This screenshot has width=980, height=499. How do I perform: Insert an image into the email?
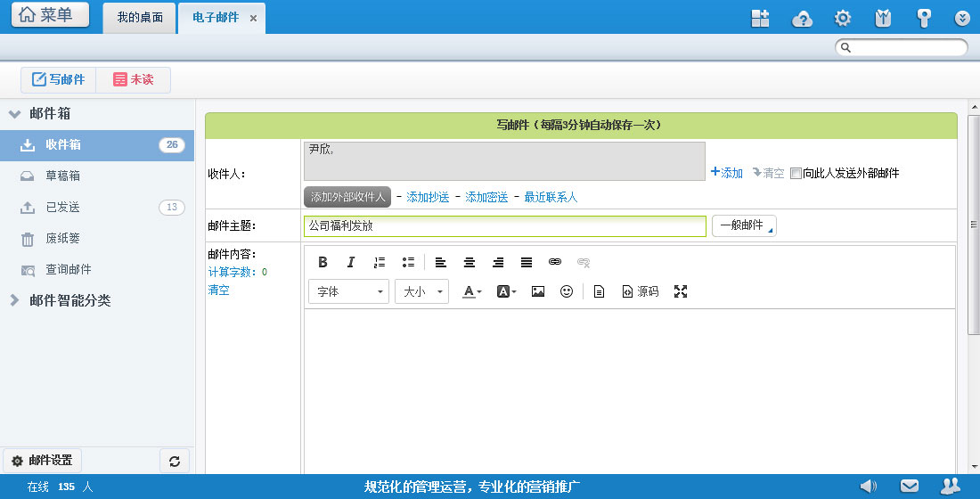point(538,291)
